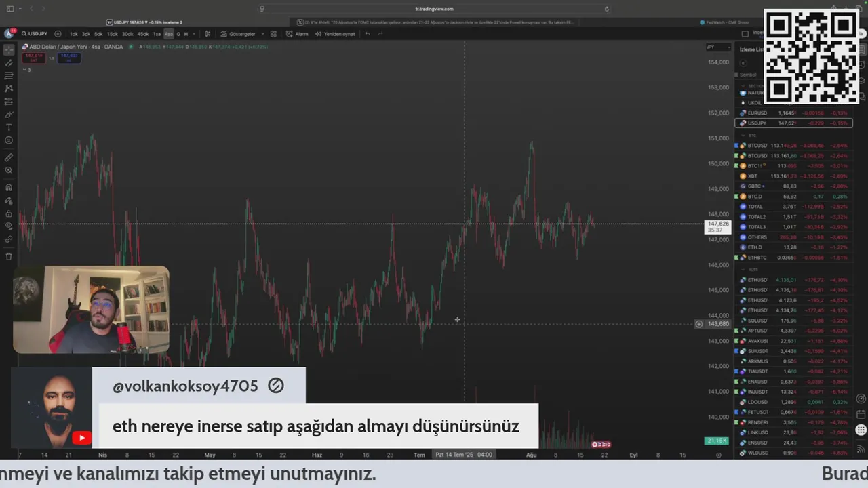Select the text annotation tool

click(x=9, y=127)
